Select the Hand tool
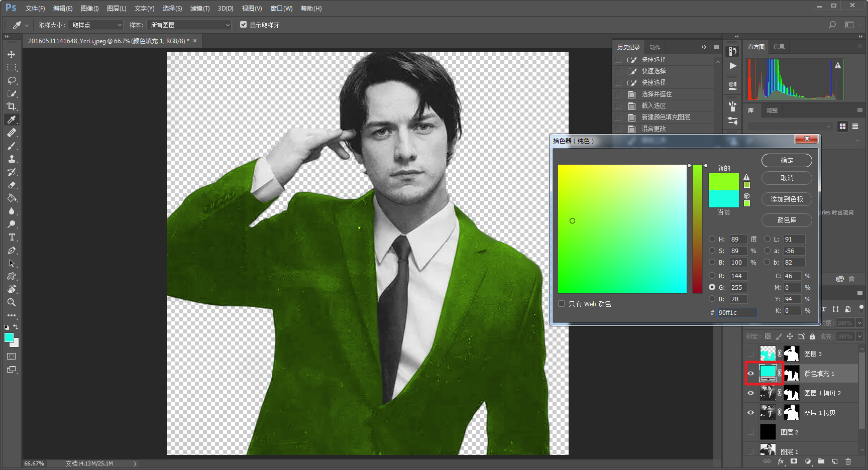 pos(11,289)
